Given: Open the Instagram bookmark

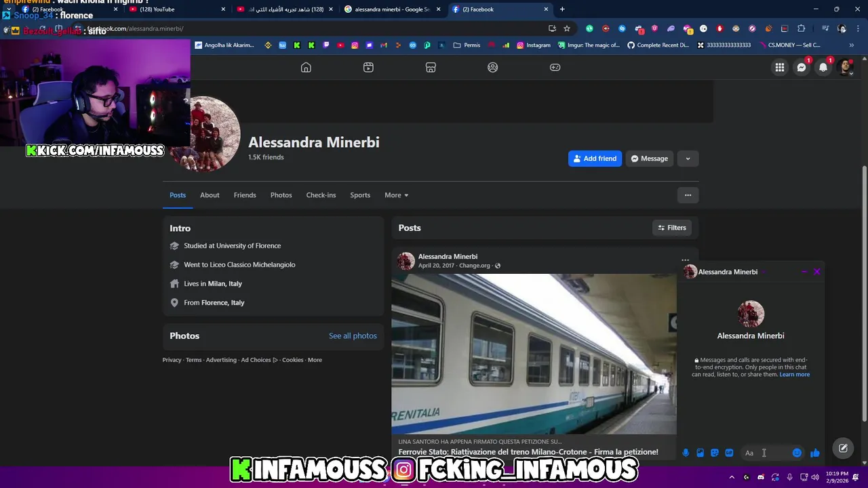Looking at the screenshot, I should point(533,45).
